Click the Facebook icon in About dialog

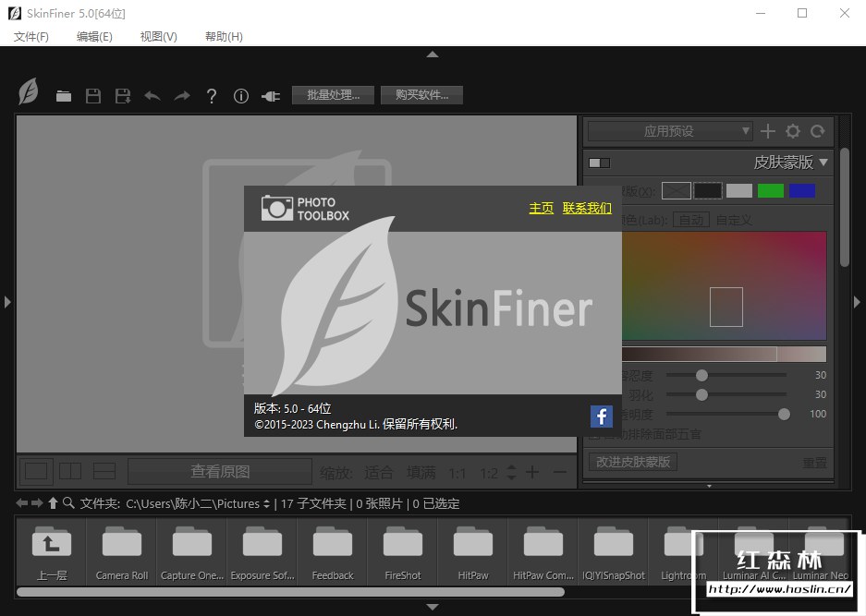click(602, 417)
